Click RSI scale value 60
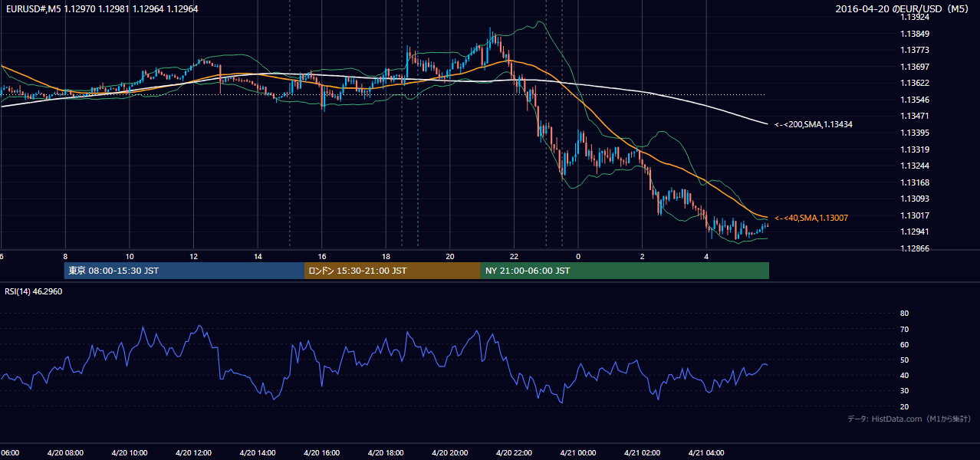This screenshot has height=460, width=980. (x=904, y=344)
